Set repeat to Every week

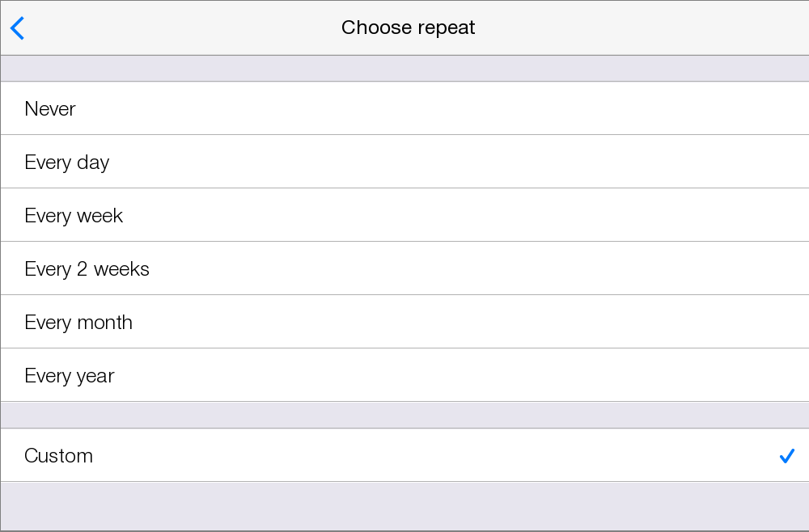(404, 215)
